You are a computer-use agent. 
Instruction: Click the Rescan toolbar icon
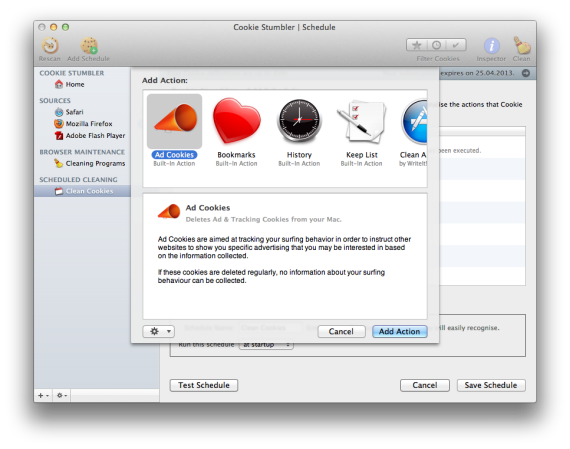(x=50, y=46)
